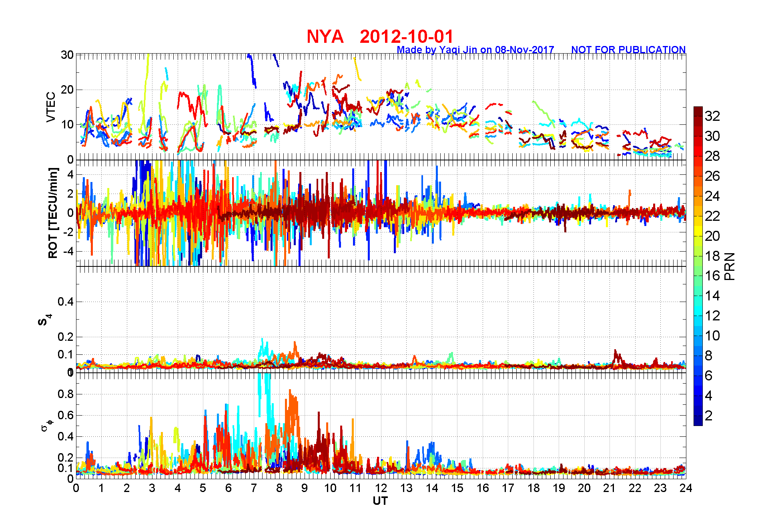Image resolution: width=762 pixels, height=532 pixels.
Task: Click the ROT axis tick "-2"
Action: (x=68, y=232)
